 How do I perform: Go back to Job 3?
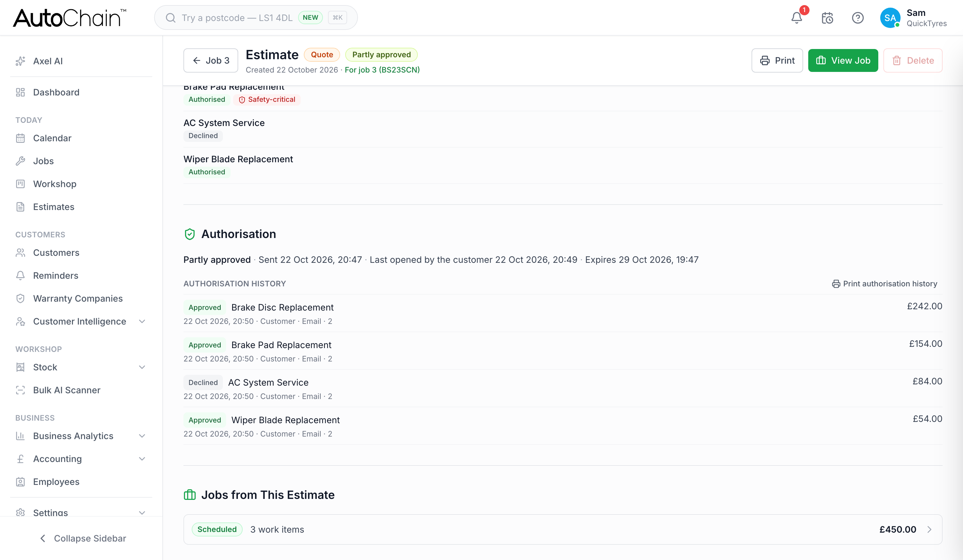[210, 60]
